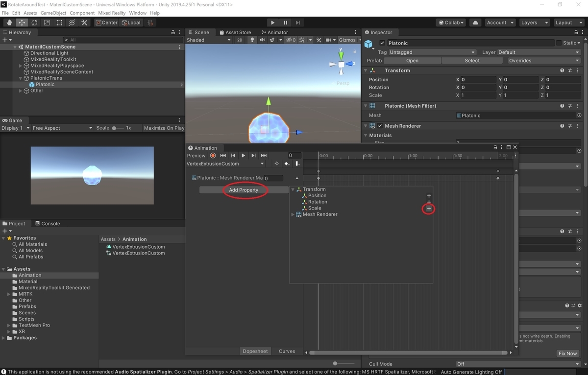Filter by selection in Animation window
Image resolution: width=588 pixels, height=375 pixels.
click(277, 164)
